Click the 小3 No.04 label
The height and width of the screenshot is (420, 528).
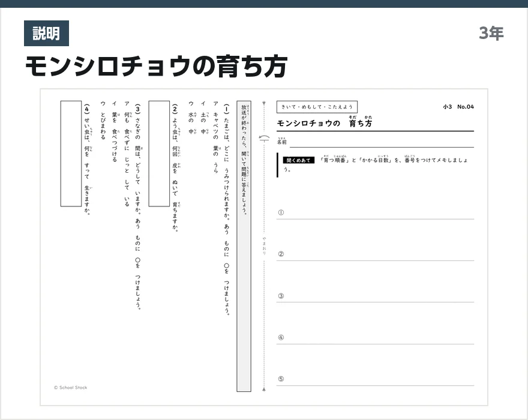(x=458, y=107)
